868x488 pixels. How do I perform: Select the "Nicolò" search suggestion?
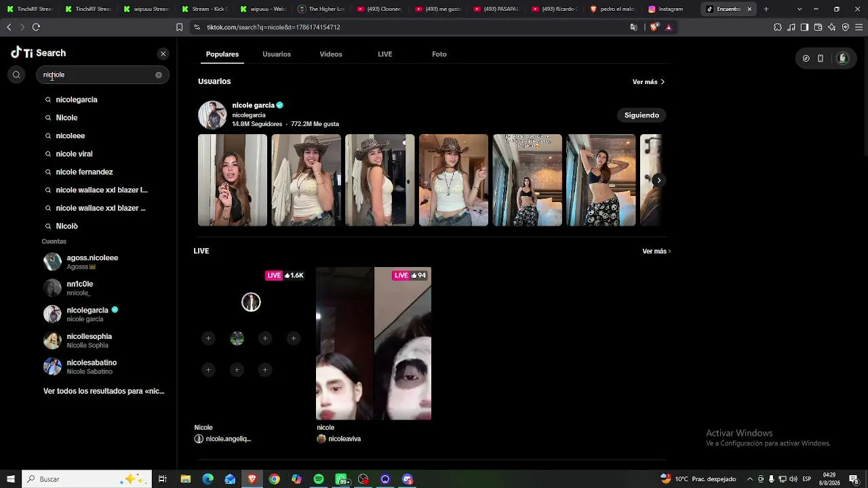(x=66, y=226)
